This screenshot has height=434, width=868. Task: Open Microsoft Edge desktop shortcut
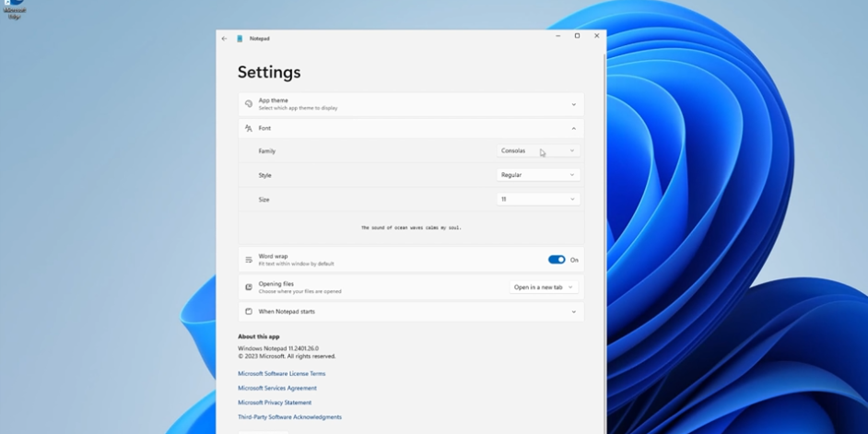(15, 9)
